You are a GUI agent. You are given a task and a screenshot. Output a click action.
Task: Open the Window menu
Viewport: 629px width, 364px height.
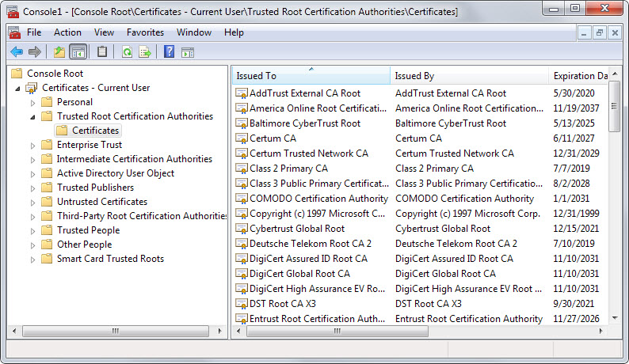tap(194, 32)
